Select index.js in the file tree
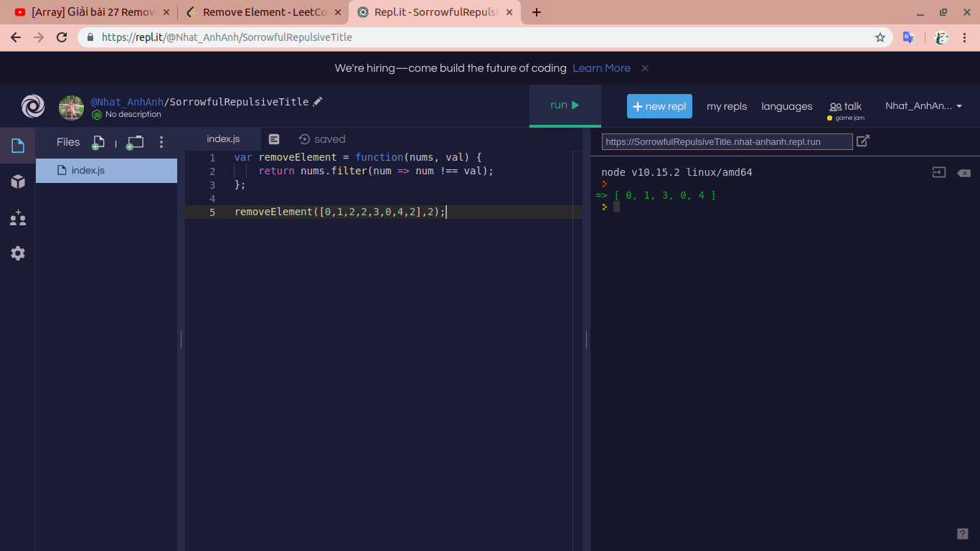This screenshot has height=551, width=980. coord(88,171)
